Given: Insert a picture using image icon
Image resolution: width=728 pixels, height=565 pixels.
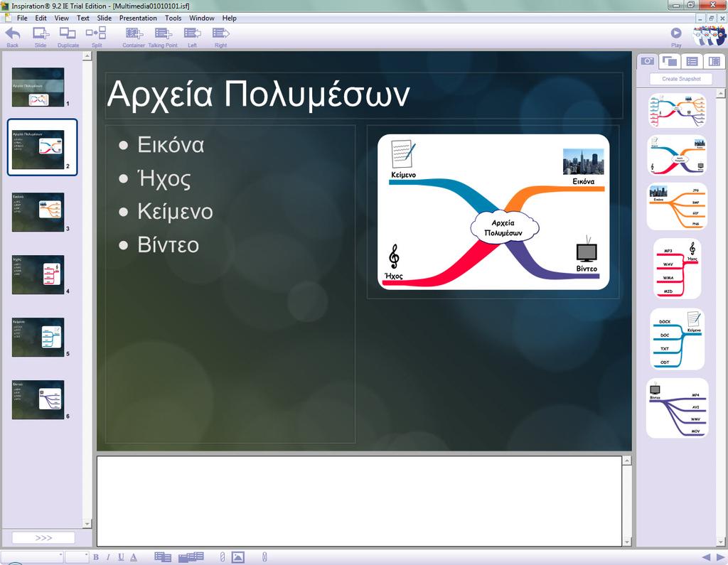Looking at the screenshot, I should pos(237,557).
